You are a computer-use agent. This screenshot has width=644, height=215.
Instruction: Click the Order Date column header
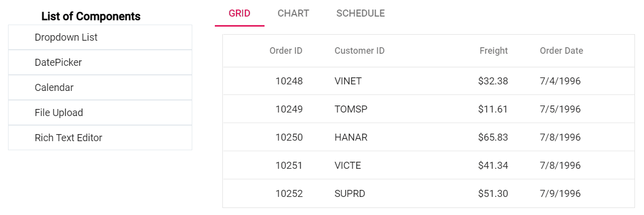coord(561,51)
